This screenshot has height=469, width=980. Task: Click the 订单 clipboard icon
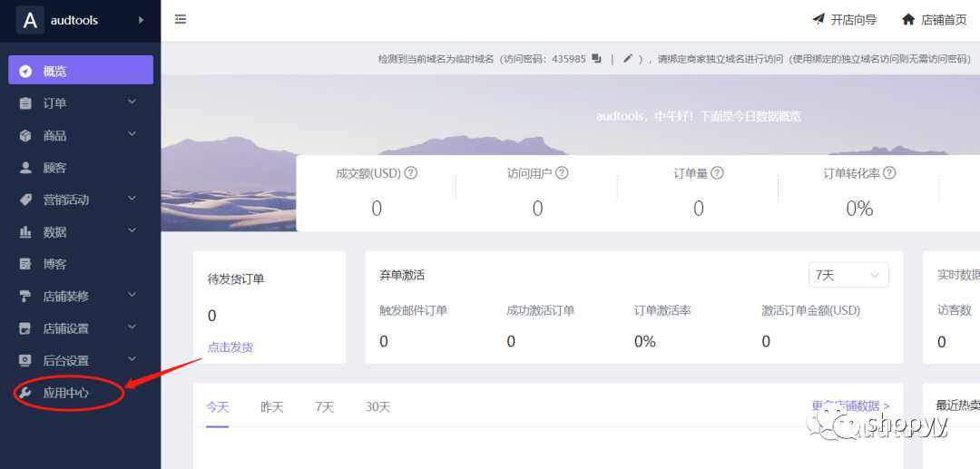coord(25,103)
